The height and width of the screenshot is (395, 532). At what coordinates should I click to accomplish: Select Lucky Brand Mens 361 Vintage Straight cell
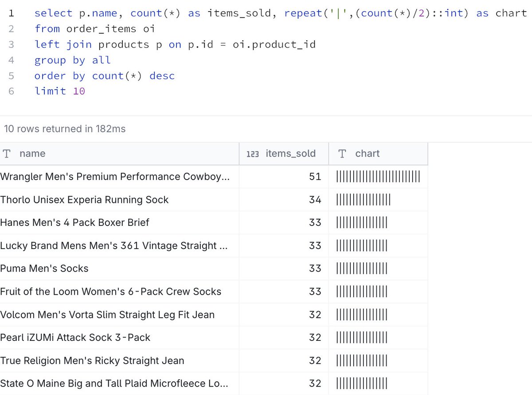(x=119, y=245)
